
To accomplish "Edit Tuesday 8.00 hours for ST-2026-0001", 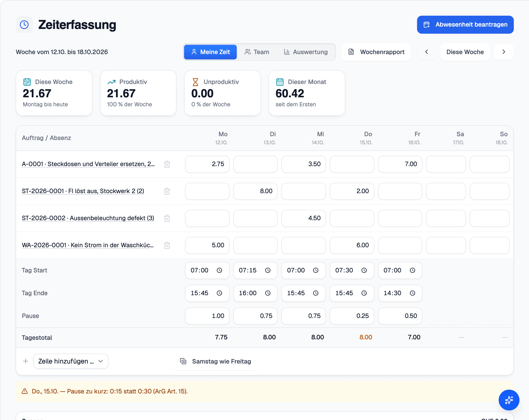I will click(255, 191).
